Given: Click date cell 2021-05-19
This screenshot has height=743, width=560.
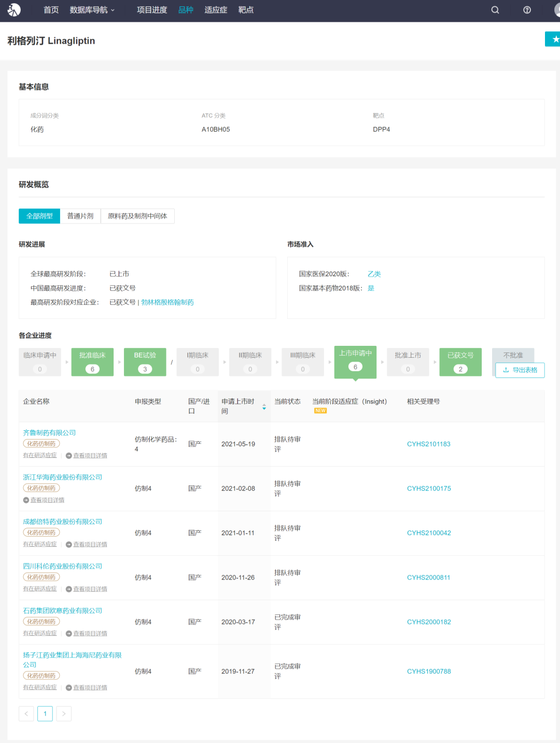Looking at the screenshot, I should tap(238, 444).
